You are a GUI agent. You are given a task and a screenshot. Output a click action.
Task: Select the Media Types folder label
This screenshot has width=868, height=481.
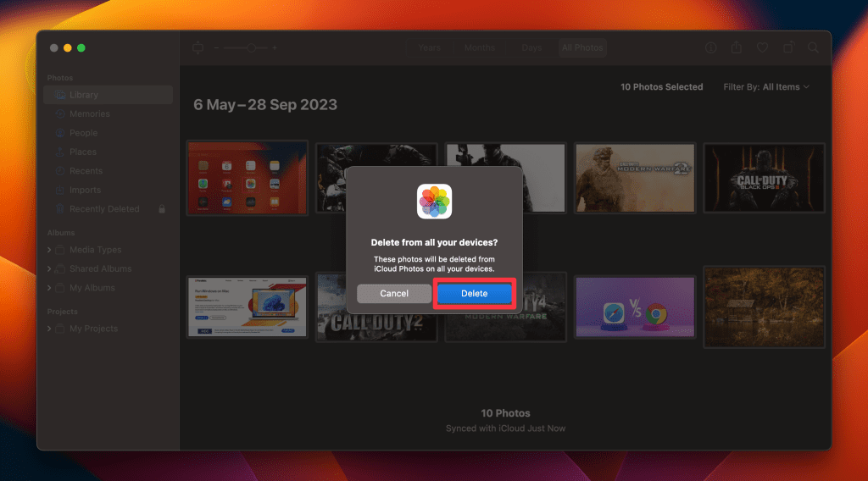[95, 250]
